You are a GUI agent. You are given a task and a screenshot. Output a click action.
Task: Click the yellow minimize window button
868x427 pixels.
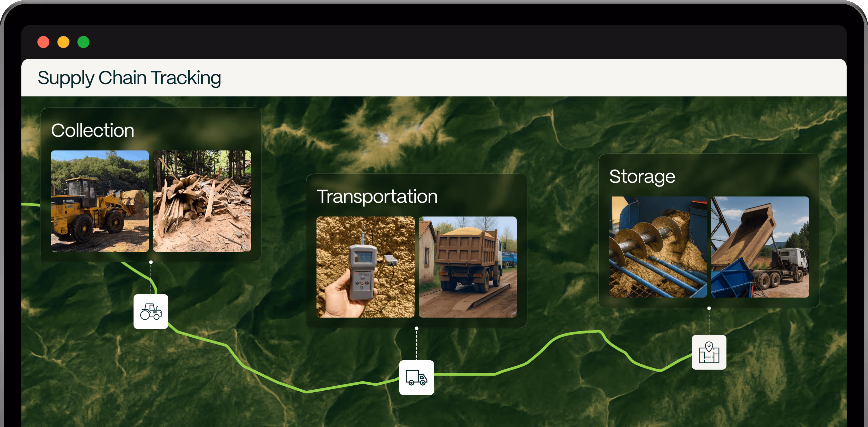coord(63,42)
